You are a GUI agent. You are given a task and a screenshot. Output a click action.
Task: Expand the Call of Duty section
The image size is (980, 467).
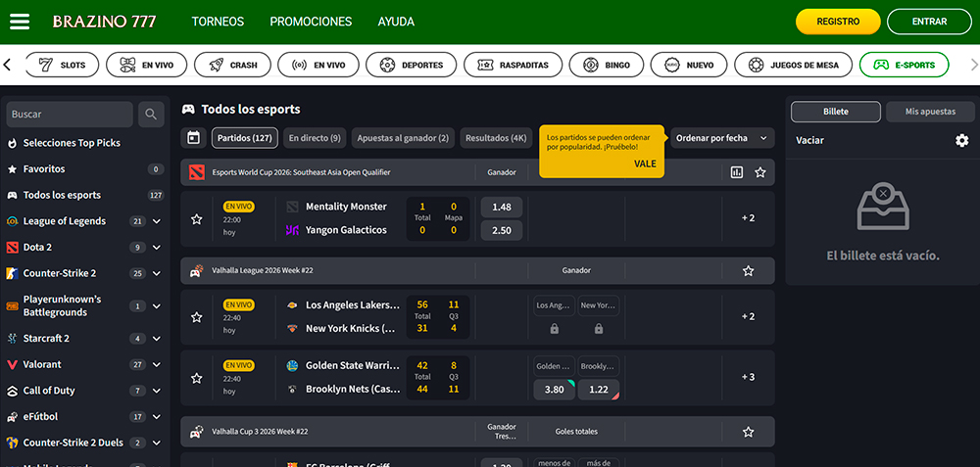click(x=156, y=391)
